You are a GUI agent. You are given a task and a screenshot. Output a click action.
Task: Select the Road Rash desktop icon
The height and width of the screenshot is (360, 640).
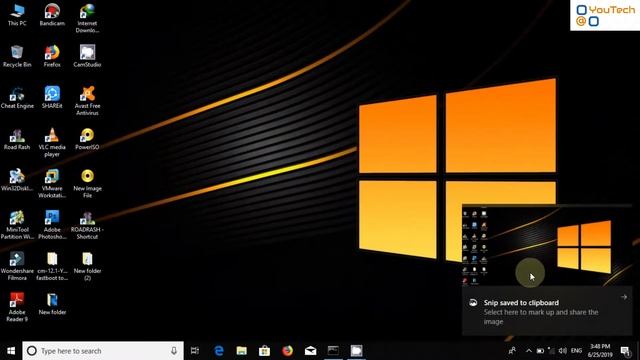click(x=17, y=139)
